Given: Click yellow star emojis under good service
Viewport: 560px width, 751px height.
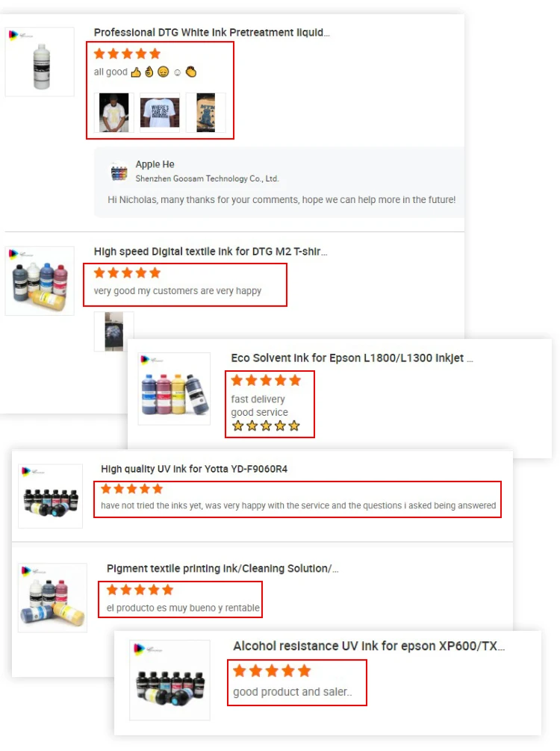Looking at the screenshot, I should [266, 426].
